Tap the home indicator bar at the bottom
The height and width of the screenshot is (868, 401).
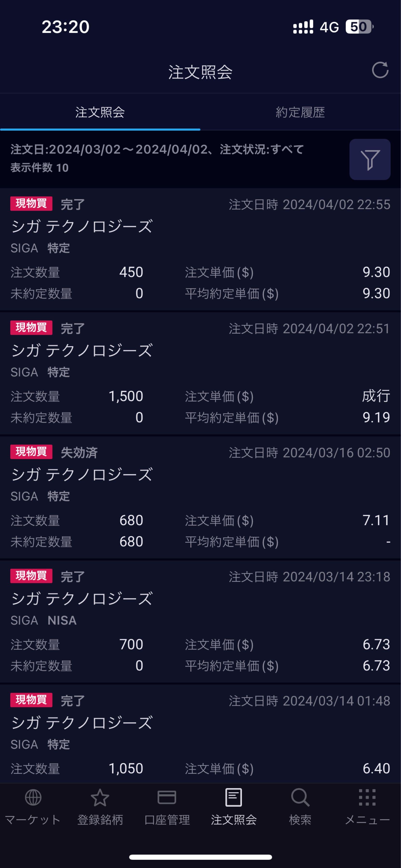click(x=200, y=857)
